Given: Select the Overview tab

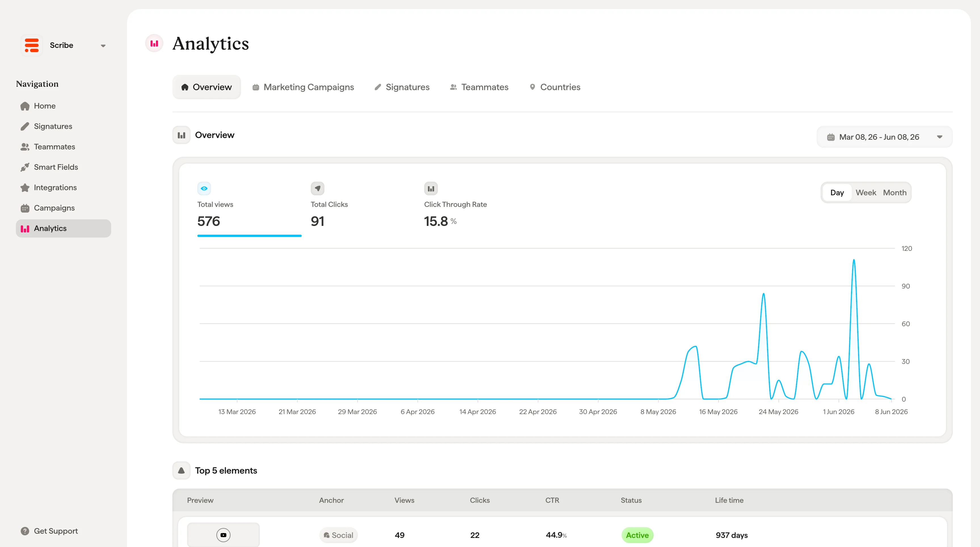Looking at the screenshot, I should [206, 87].
